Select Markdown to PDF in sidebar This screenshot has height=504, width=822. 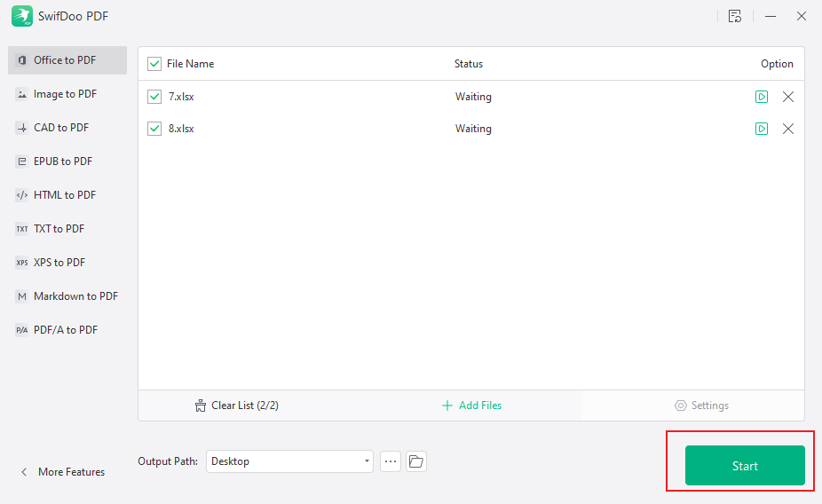(x=67, y=296)
